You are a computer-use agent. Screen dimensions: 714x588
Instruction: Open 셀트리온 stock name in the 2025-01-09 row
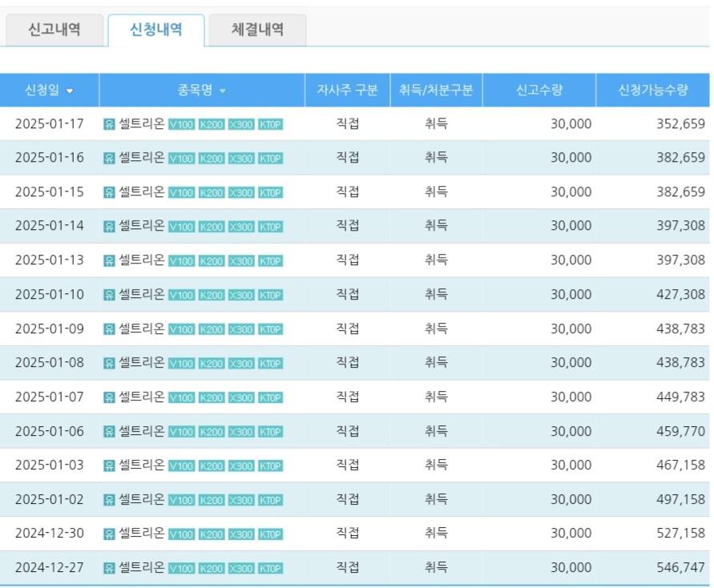(x=142, y=328)
